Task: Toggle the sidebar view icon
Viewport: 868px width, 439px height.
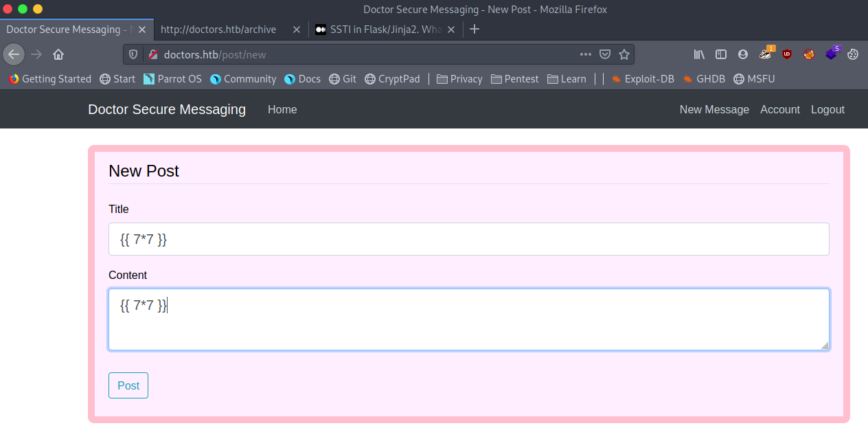Action: coord(720,54)
